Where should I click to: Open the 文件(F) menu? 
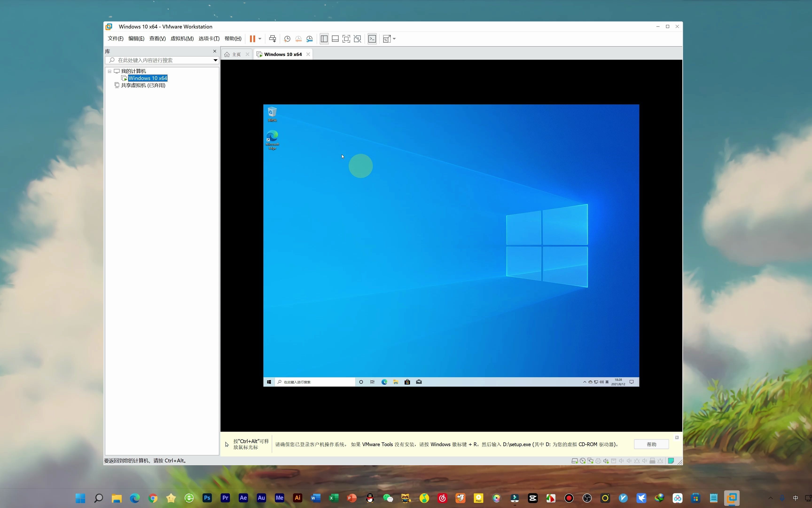click(x=115, y=39)
